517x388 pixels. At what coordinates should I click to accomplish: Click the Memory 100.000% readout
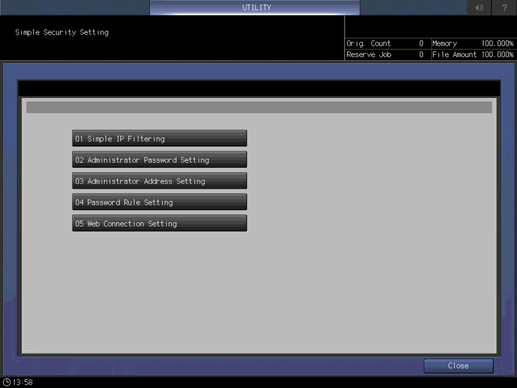tap(473, 43)
